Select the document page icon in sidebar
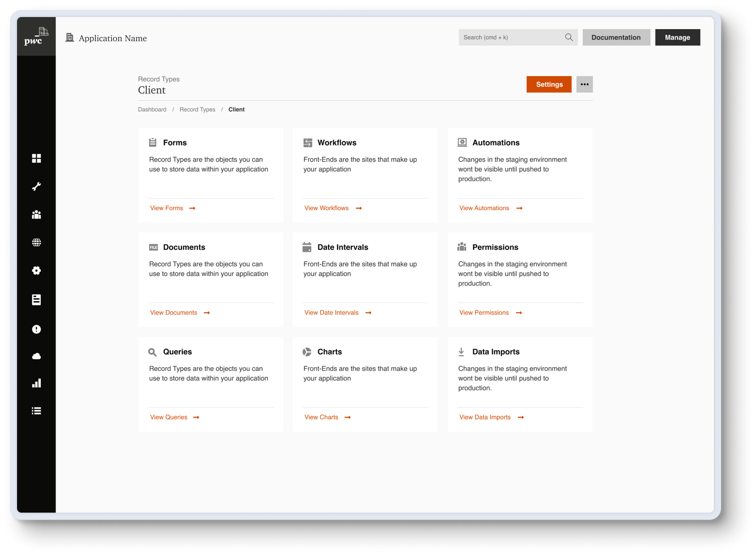 click(36, 300)
